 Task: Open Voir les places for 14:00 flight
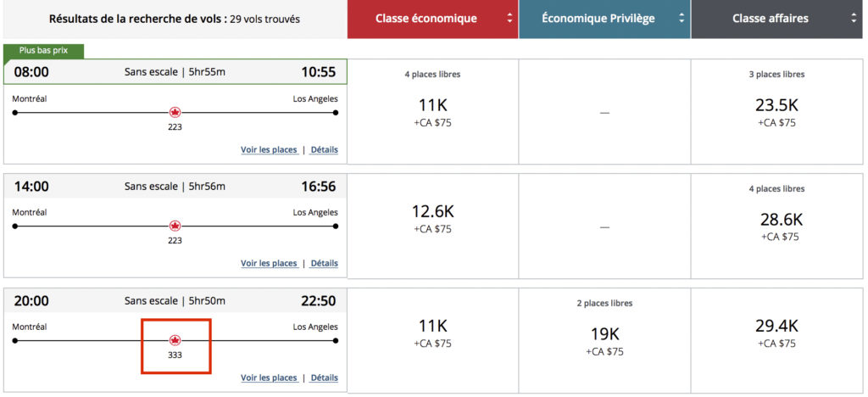click(x=269, y=264)
